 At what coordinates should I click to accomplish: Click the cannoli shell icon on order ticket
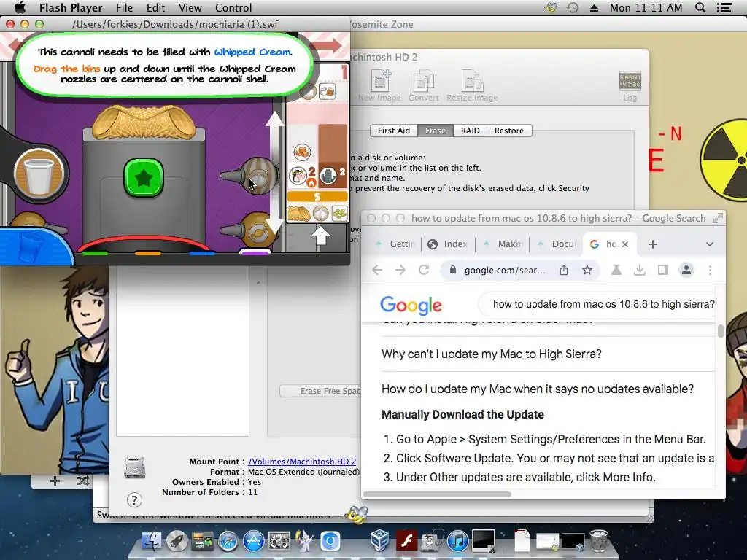[298, 213]
